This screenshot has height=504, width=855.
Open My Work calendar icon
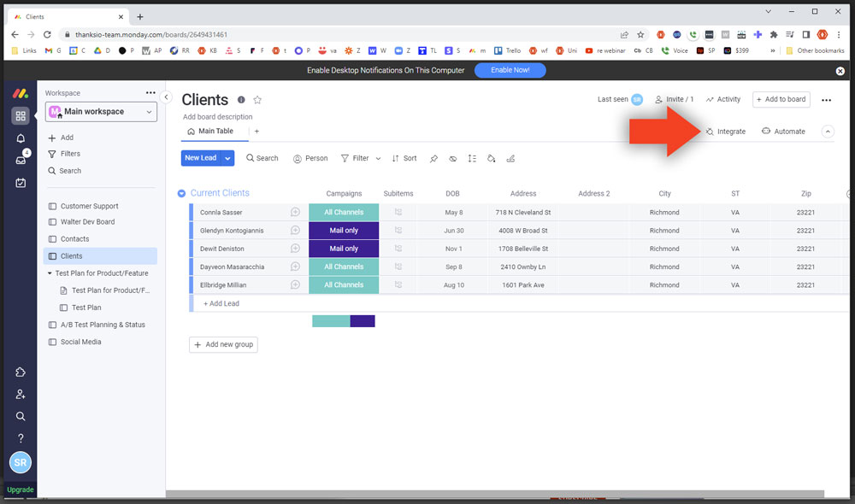(21, 182)
